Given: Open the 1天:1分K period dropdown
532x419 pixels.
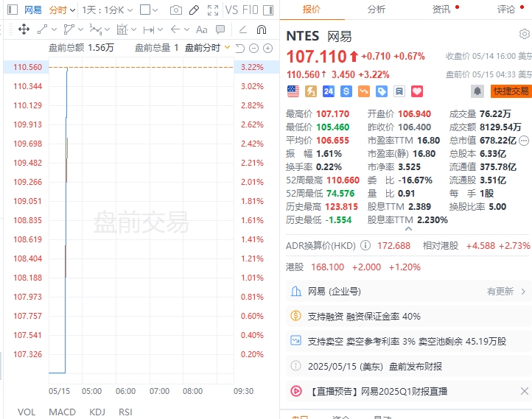Looking at the screenshot, I should [x=107, y=10].
